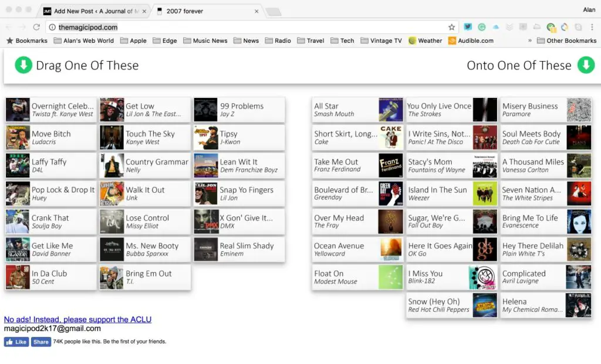Close the 2007 forever tab
The width and height of the screenshot is (601, 364).
click(x=256, y=12)
